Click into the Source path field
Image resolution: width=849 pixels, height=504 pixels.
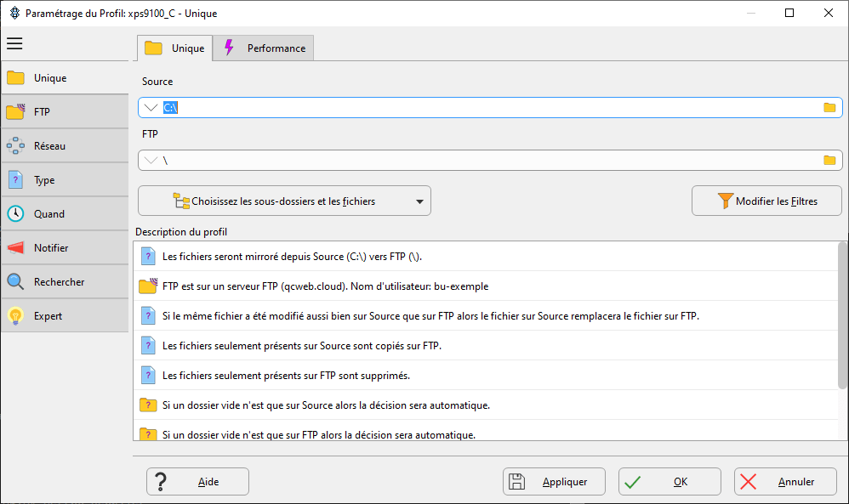[490, 108]
